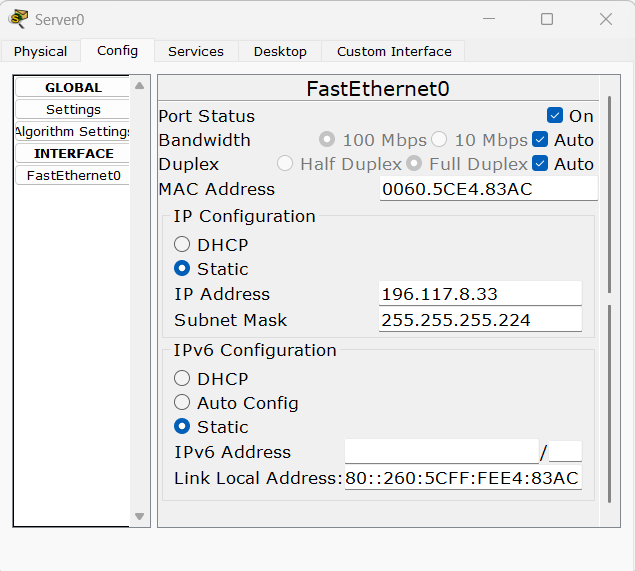Disable Bandwidth Auto checkbox

(540, 140)
